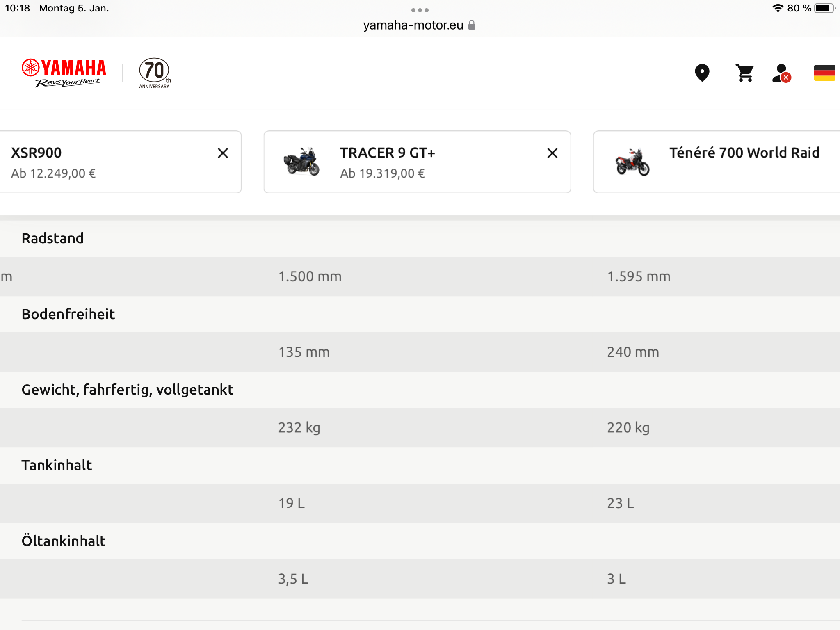Viewport: 840px width, 630px height.
Task: Open the shopping cart
Action: (x=744, y=73)
